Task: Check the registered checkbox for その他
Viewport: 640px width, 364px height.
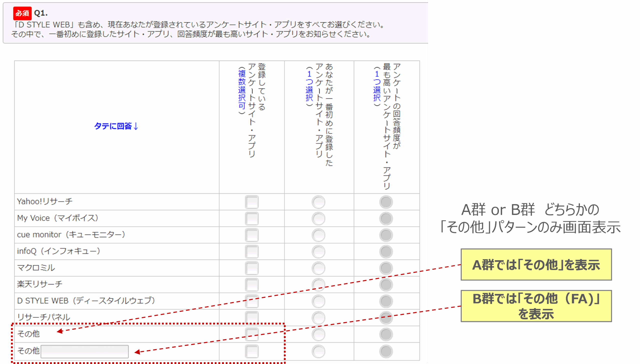Action: point(251,334)
